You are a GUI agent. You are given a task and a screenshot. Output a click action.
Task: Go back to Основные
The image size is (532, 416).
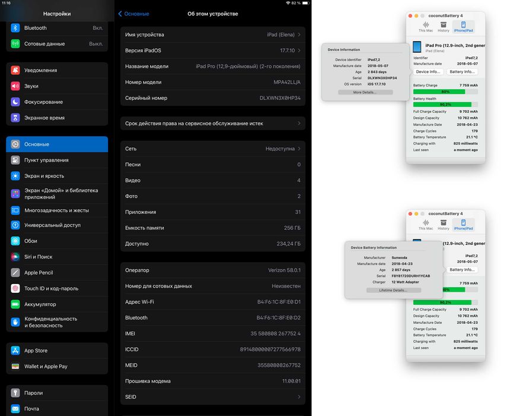[x=134, y=14]
